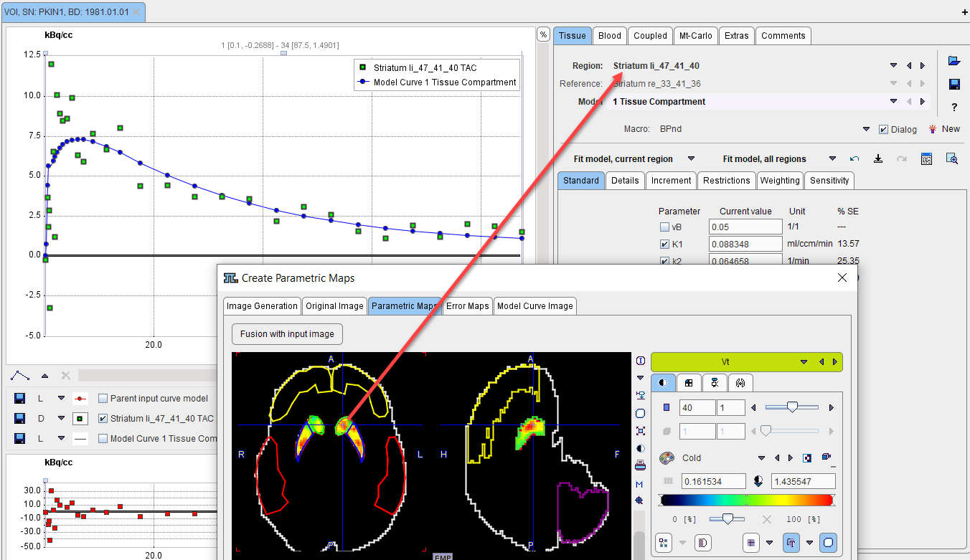This screenshot has height=560, width=970.
Task: Switch to the Blood tab
Action: (x=610, y=35)
